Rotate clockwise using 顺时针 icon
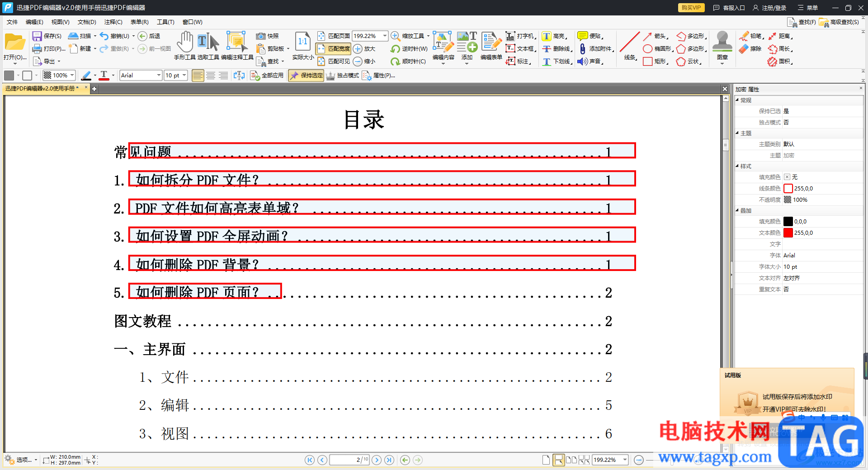868x470 pixels. click(396, 62)
